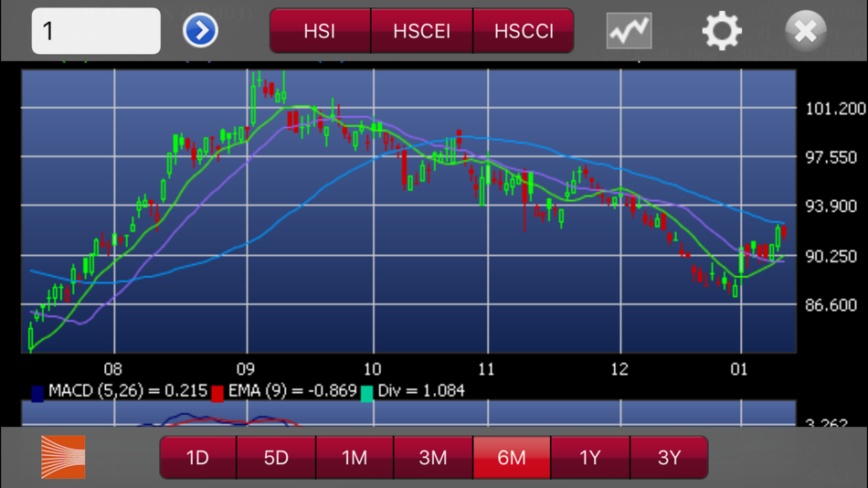Screen dimensions: 868x488
Task: Click the red EMA legend swatch
Action: pos(217,394)
